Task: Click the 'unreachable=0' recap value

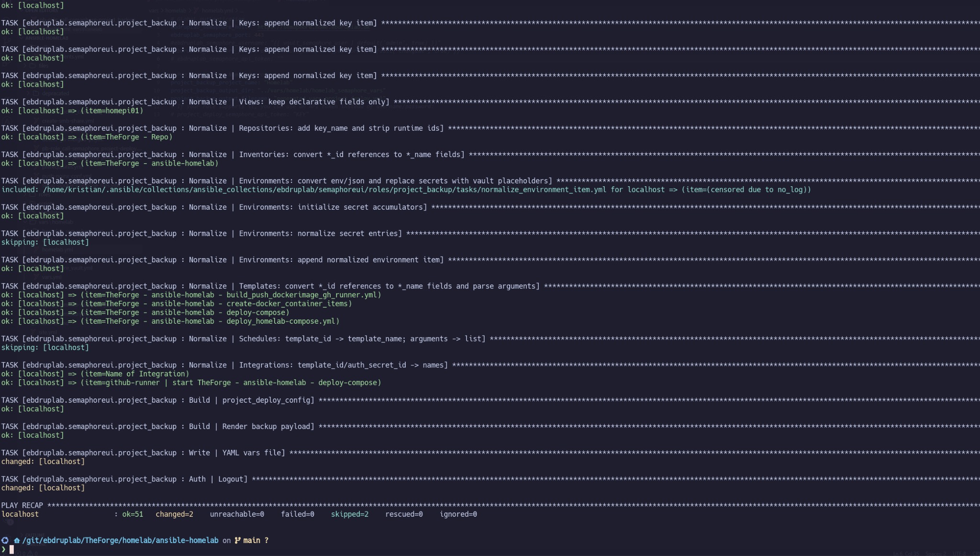Action: click(x=237, y=514)
